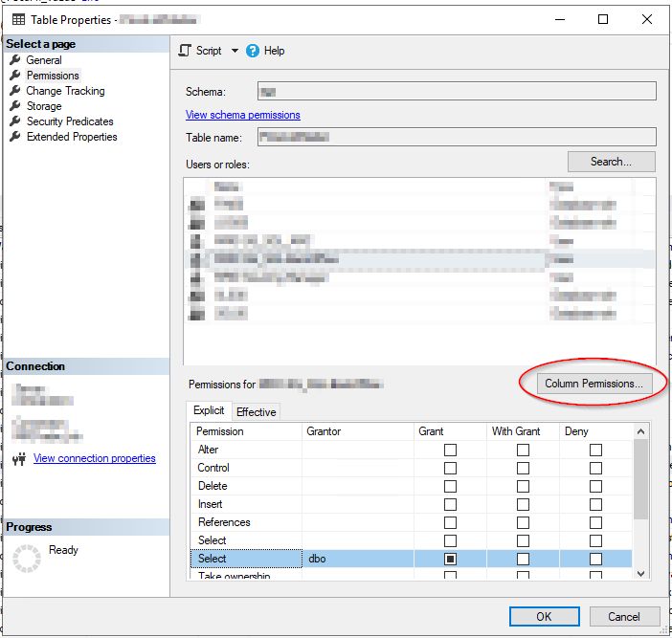Click the wrench icon beside Extended Properties
Image resolution: width=672 pixels, height=638 pixels.
tap(15, 136)
